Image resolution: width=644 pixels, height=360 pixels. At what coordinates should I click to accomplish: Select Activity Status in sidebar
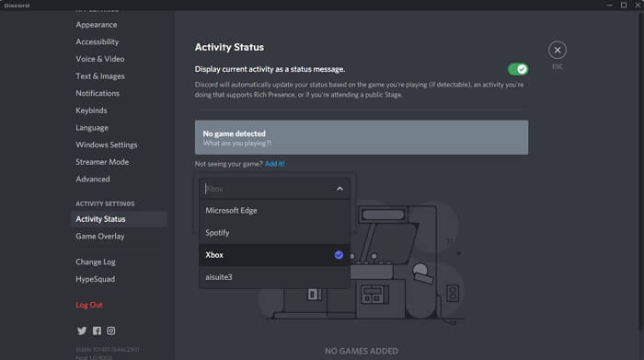pyautogui.click(x=119, y=219)
